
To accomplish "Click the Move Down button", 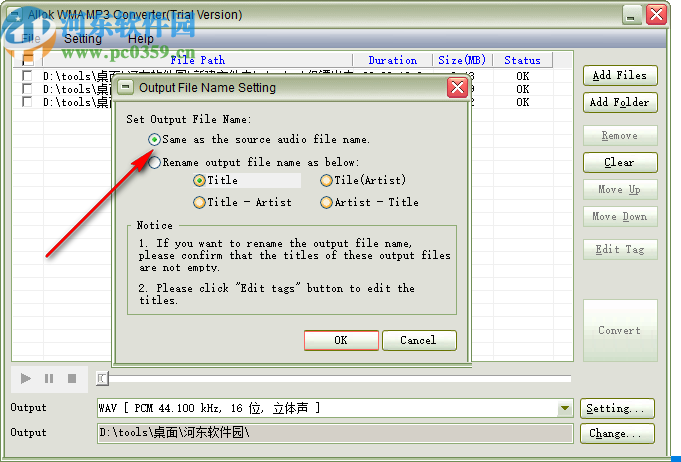I will coord(620,217).
